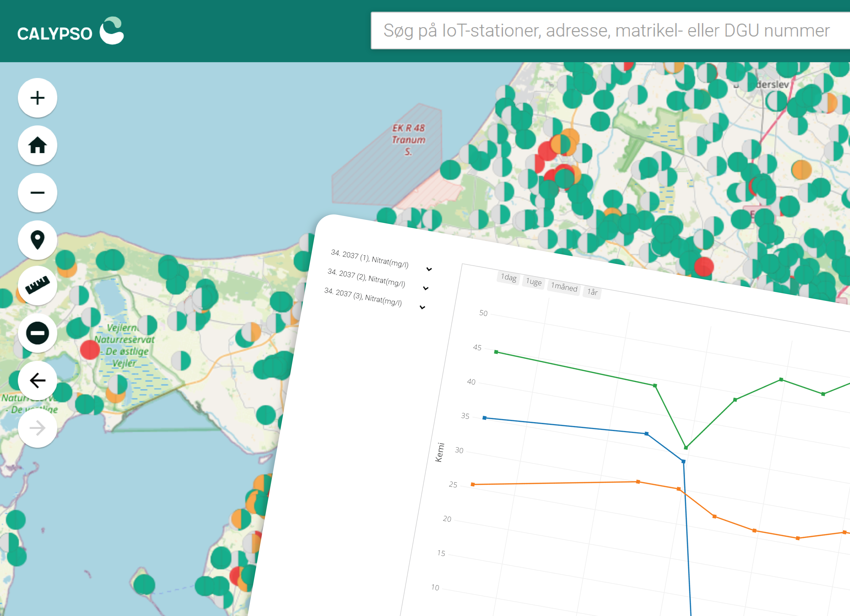This screenshot has height=616, width=850.
Task: Click the first orange data point near 25
Action: click(x=473, y=484)
